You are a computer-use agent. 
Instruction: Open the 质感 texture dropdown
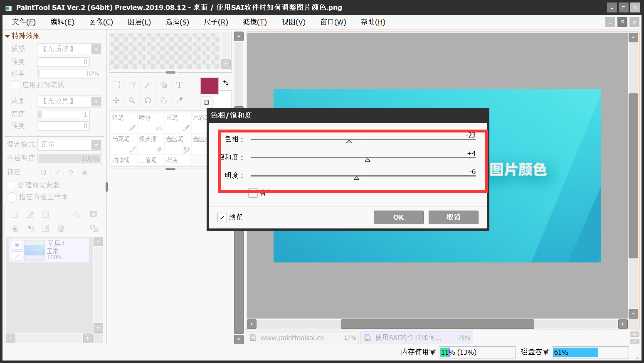(x=96, y=49)
